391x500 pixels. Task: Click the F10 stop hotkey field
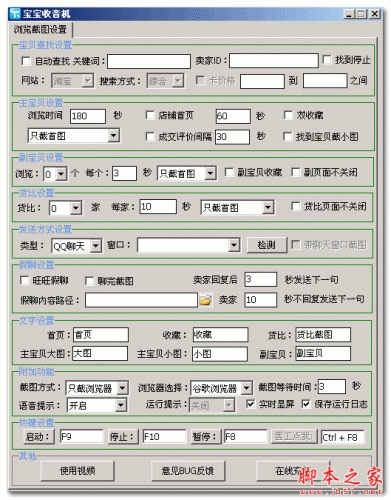tap(164, 437)
